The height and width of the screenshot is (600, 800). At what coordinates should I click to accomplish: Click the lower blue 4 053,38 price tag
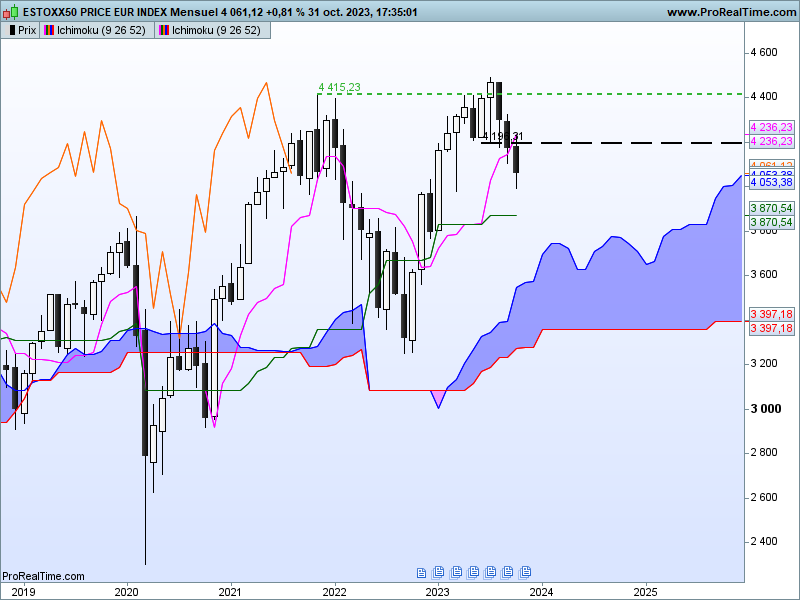771,182
